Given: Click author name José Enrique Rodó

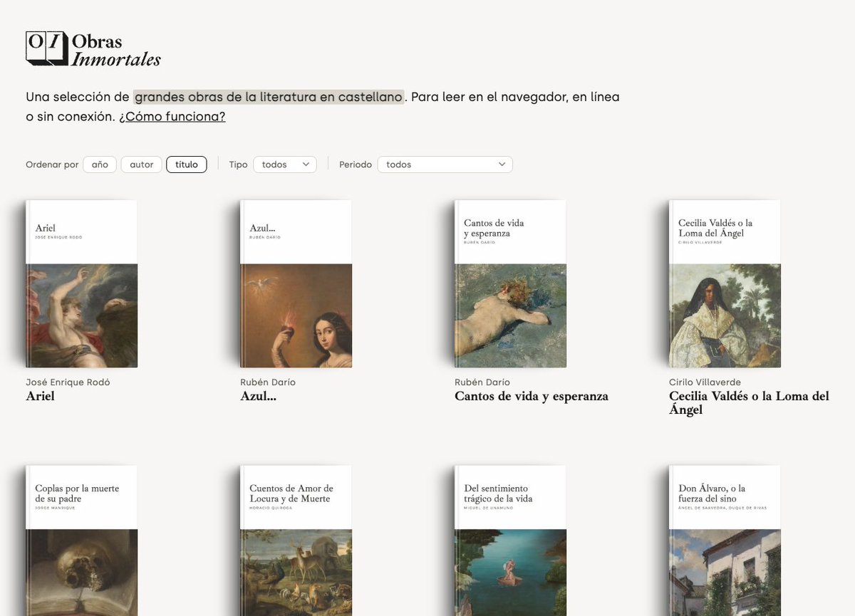Looking at the screenshot, I should (x=68, y=382).
